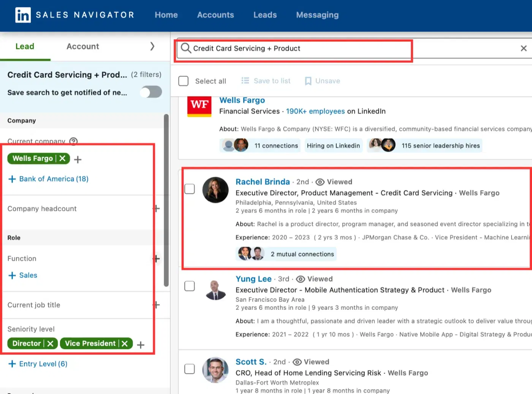Add another current company with plus icon

(x=78, y=160)
